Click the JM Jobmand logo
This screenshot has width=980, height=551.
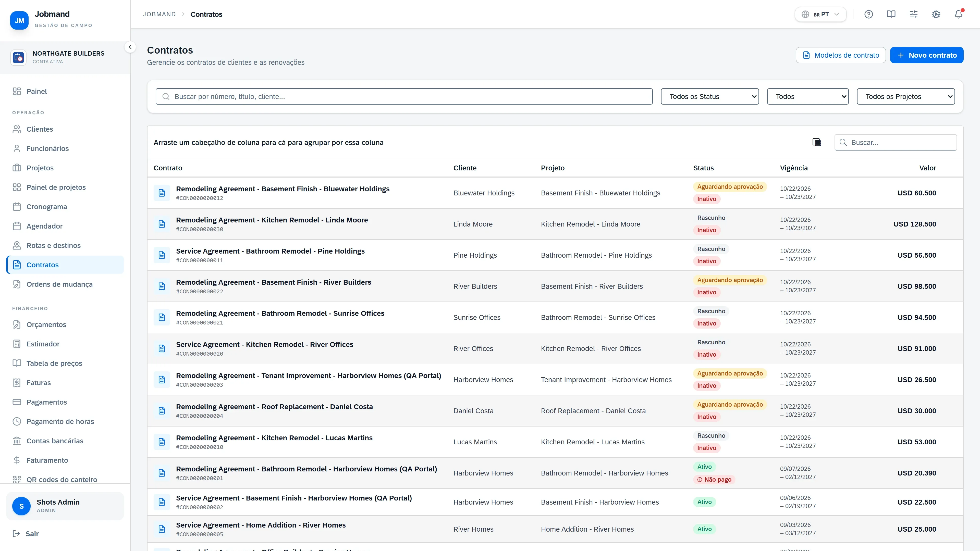pyautogui.click(x=19, y=20)
